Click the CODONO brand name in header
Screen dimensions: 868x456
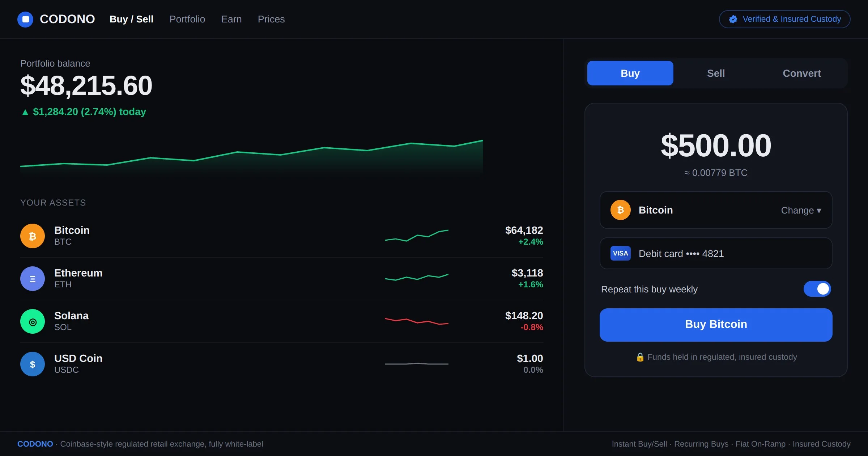tap(67, 19)
